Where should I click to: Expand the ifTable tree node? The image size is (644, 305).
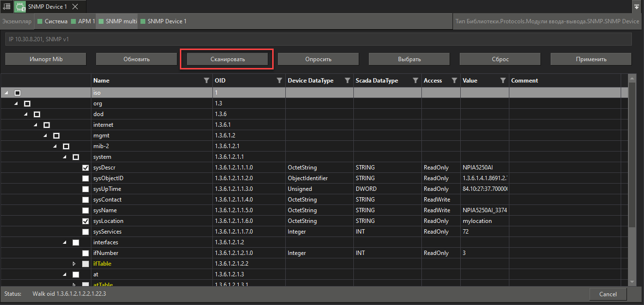pyautogui.click(x=74, y=264)
